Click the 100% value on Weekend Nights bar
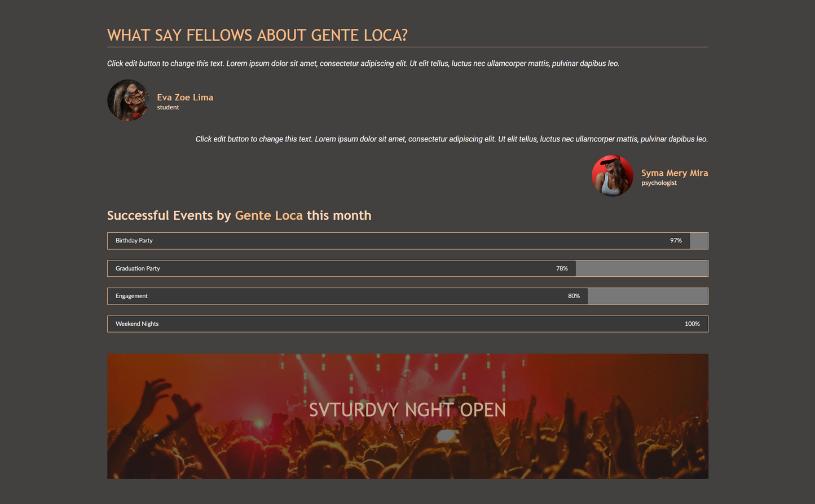Image resolution: width=815 pixels, height=504 pixels. tap(692, 324)
